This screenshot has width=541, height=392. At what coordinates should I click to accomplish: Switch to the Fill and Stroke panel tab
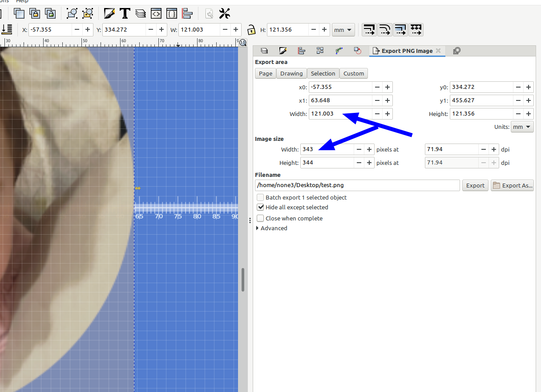[x=283, y=51]
